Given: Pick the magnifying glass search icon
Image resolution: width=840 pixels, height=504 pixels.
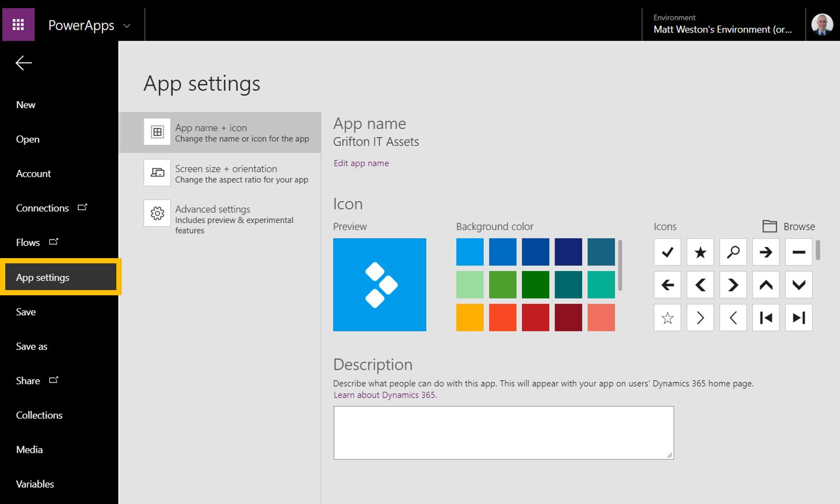Looking at the screenshot, I should click(x=733, y=252).
